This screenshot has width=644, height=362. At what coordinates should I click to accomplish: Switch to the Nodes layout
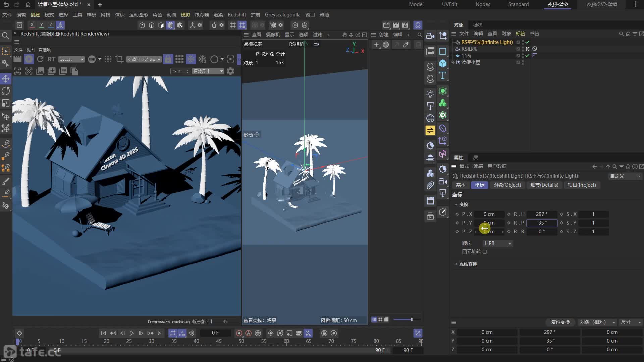(483, 4)
